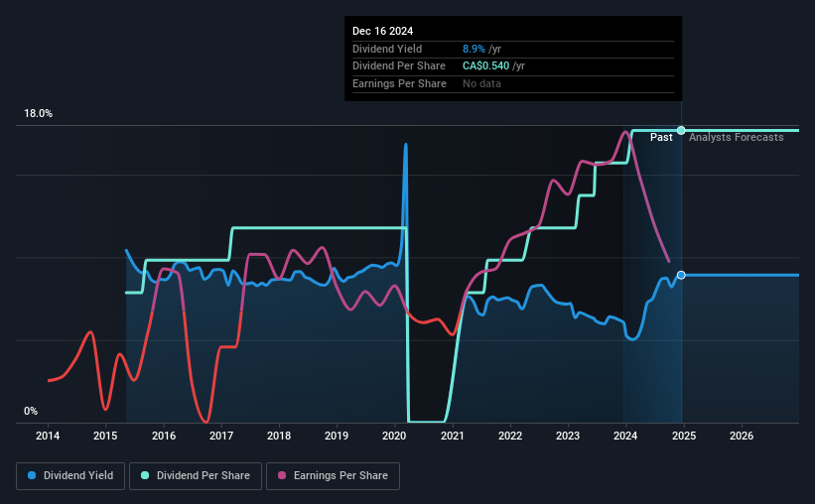The image size is (815, 504).
Task: Click the 2023 x-axis label
Action: [568, 436]
